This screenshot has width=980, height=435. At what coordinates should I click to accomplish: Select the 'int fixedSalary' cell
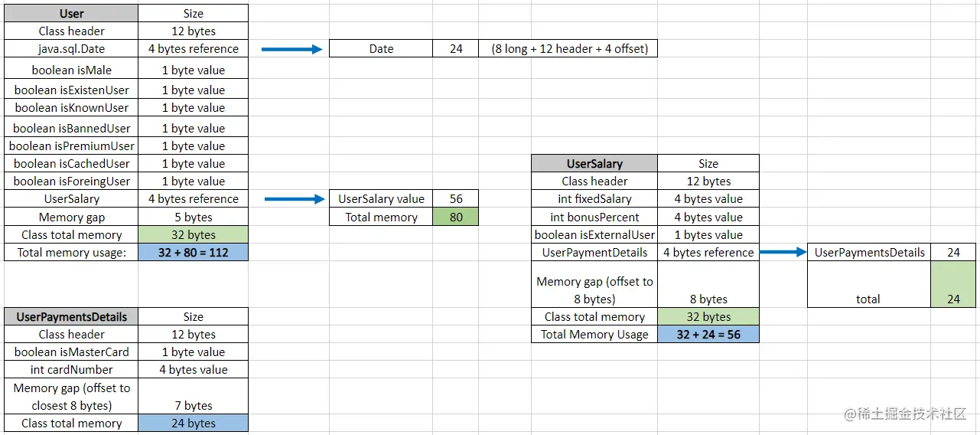594,198
